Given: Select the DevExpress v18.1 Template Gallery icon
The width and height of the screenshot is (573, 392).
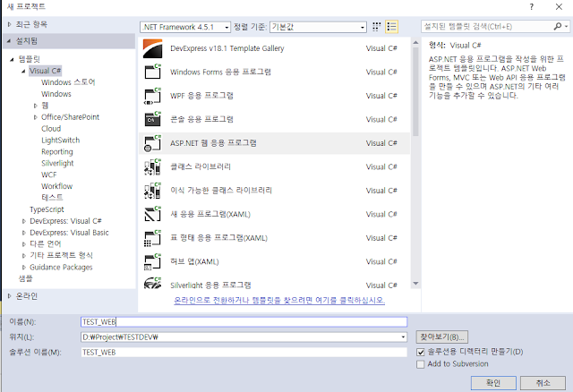Looking at the screenshot, I should pos(153,48).
